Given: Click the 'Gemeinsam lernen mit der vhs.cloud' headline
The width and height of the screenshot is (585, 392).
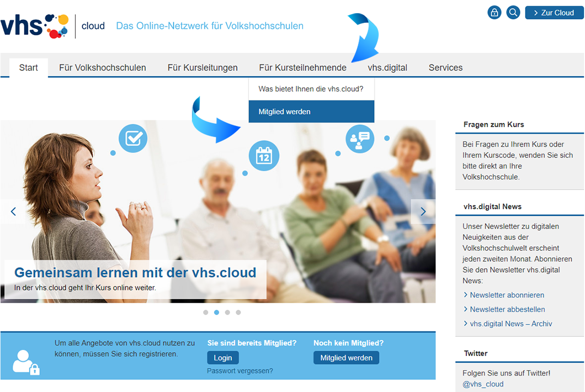Looking at the screenshot, I should coord(135,273).
